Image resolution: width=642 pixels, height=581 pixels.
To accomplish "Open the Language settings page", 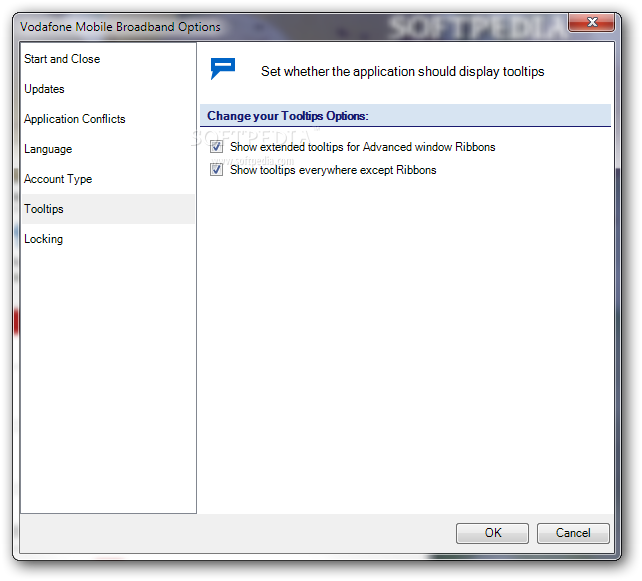I will point(108,149).
